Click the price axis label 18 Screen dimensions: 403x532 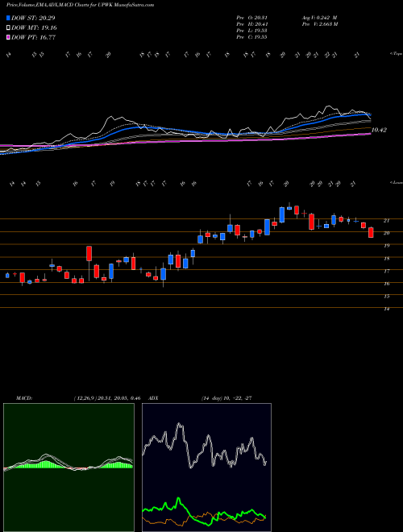[386, 259]
